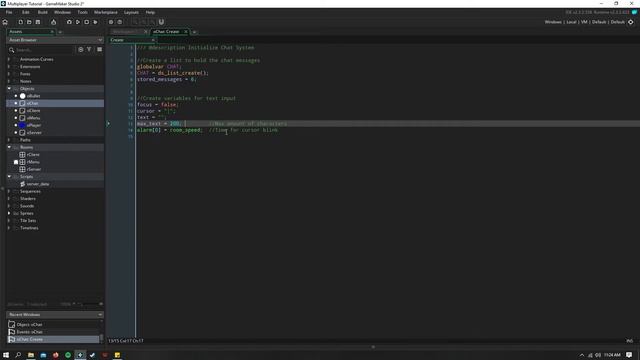
Task: Expand the Extensions folder
Action: tap(9, 67)
